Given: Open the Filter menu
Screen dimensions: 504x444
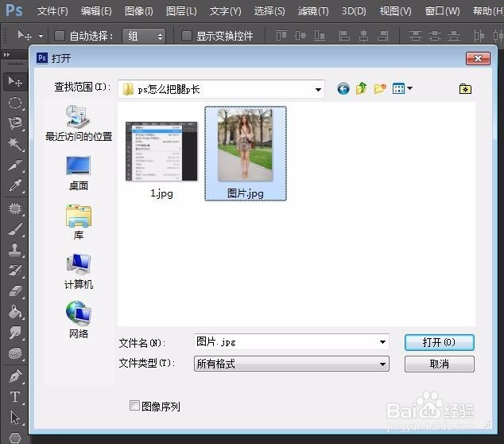Looking at the screenshot, I should pos(313,11).
